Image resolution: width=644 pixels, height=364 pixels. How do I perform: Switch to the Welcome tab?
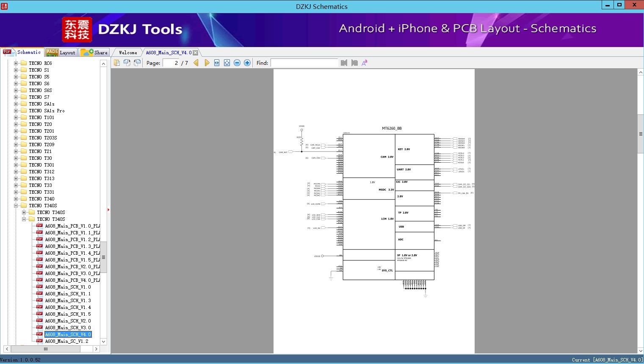128,53
